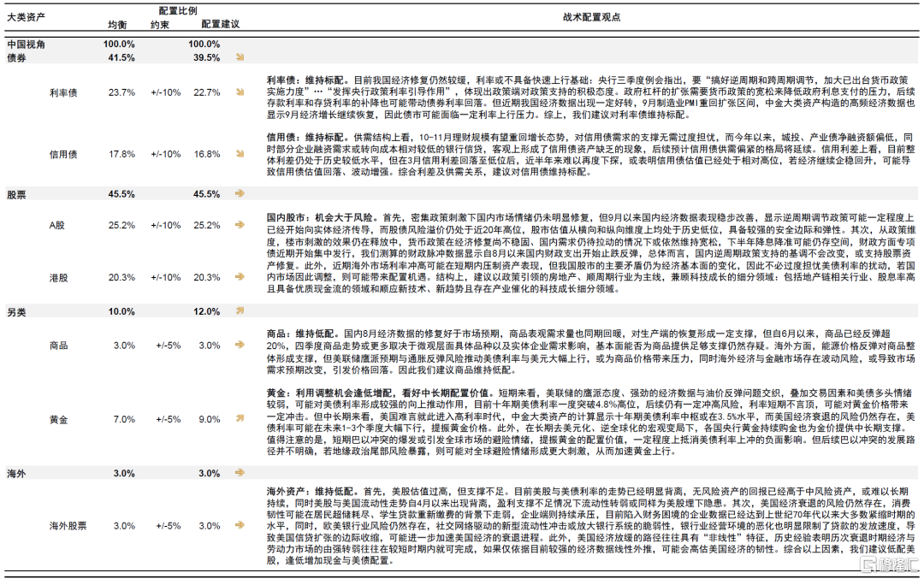The height and width of the screenshot is (579, 924).
Task: Click the 均衡 value 25.2% for A股
Action: click(121, 225)
